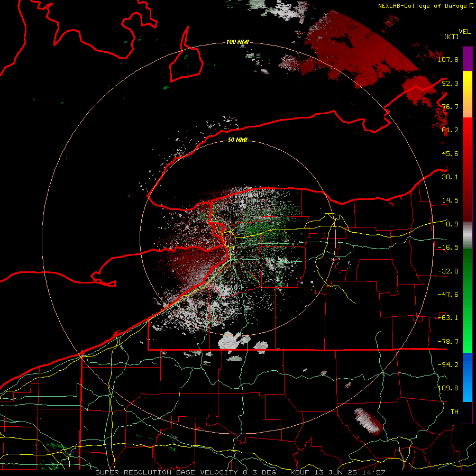Click the -94.2 legend value
476x476 pixels.
448,364
